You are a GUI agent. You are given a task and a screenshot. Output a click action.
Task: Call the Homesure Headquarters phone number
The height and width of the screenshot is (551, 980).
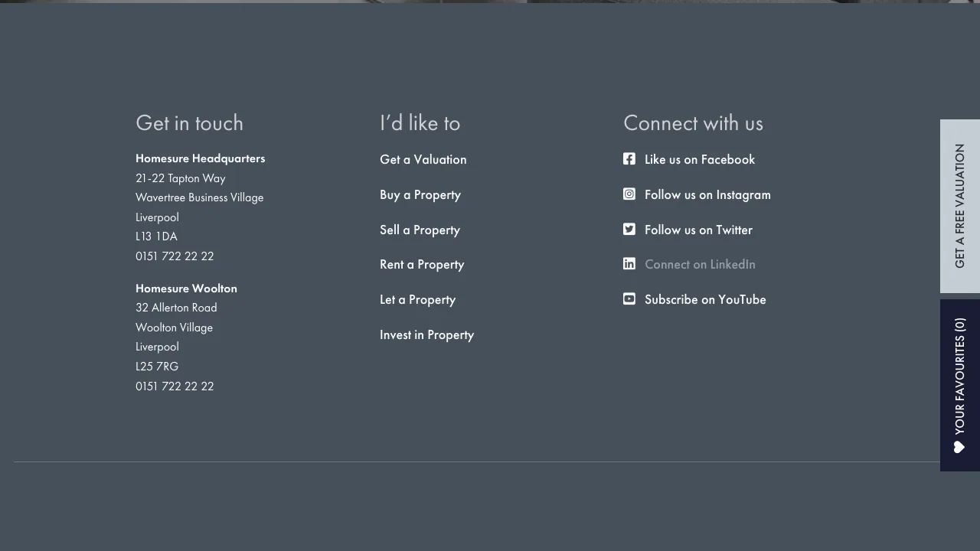(x=175, y=256)
